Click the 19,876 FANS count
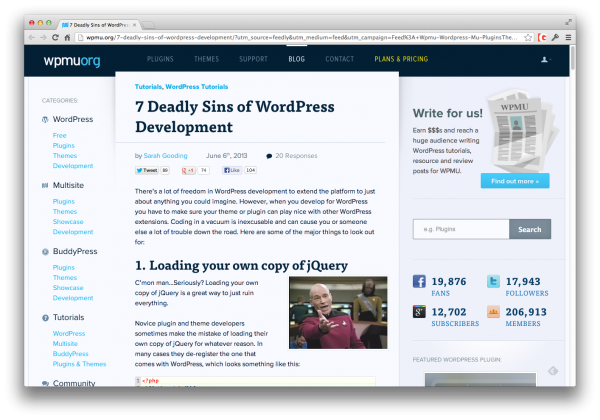The height and width of the screenshot is (420, 600). [449, 287]
